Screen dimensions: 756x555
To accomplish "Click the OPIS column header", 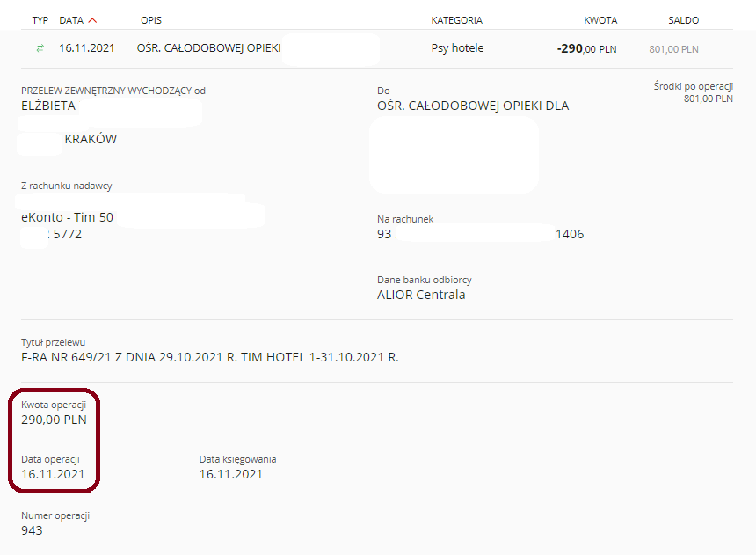I will (x=151, y=20).
